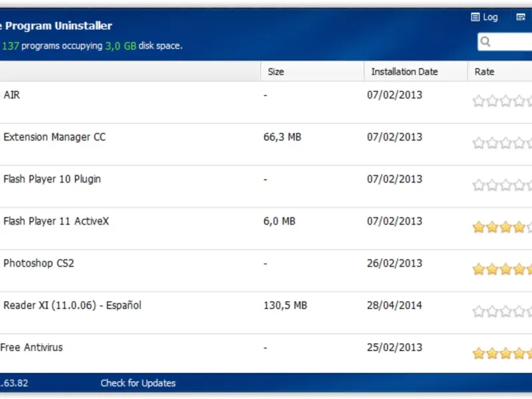
Task: Select Flash Player 11 ActiveX entry
Action: [x=266, y=229]
